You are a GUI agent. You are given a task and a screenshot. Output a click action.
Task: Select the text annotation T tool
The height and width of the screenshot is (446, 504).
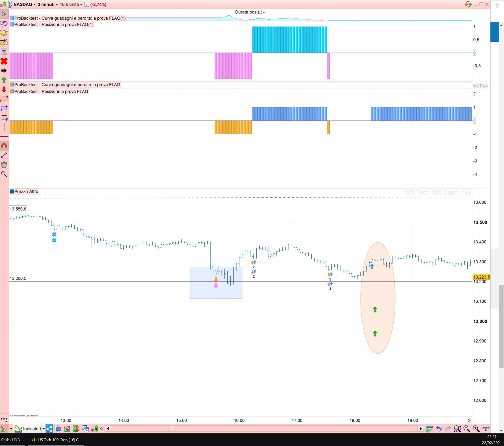click(x=4, y=52)
